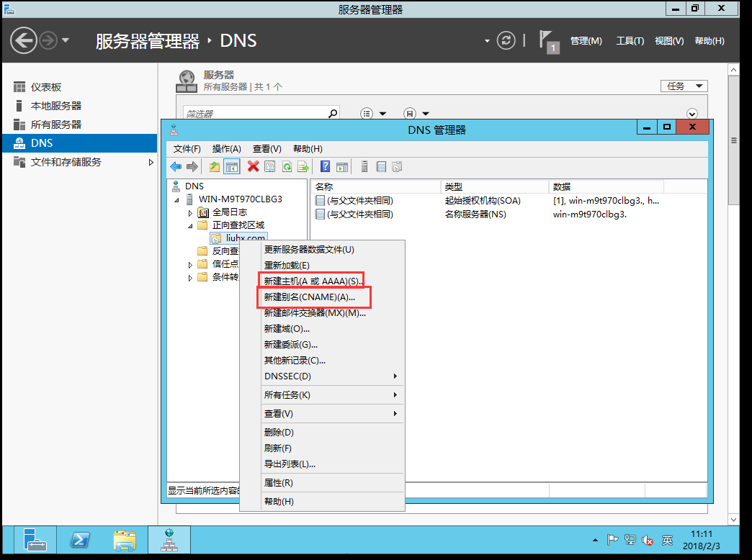This screenshot has width=752, height=560.
Task: Select the 起始授权机构(SOA) record row
Action: coord(487,200)
